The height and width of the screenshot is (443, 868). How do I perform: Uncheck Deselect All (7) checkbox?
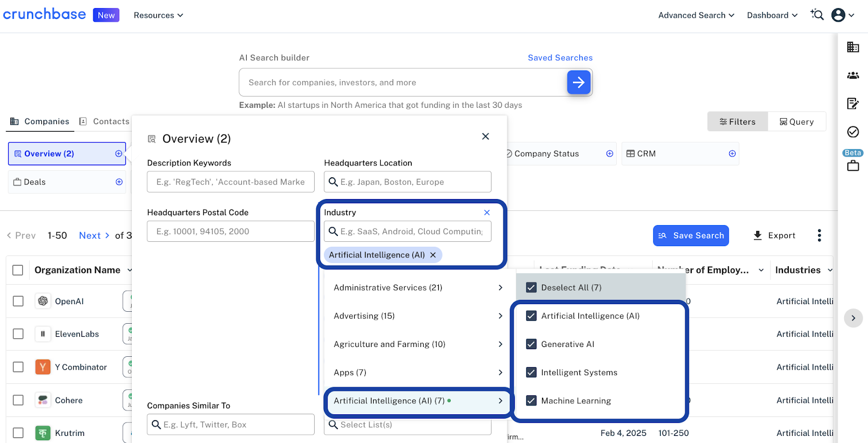531,287
